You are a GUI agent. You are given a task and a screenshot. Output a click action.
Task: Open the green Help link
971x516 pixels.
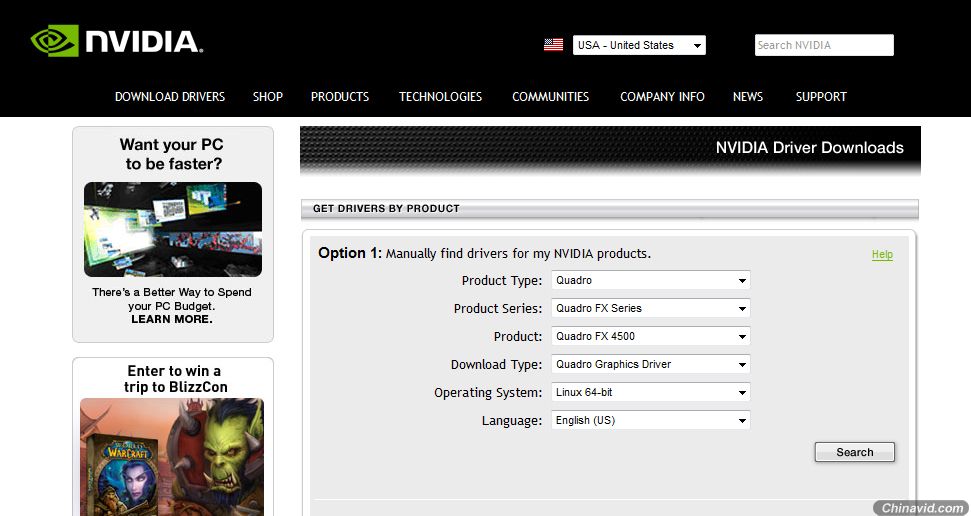[x=882, y=254]
